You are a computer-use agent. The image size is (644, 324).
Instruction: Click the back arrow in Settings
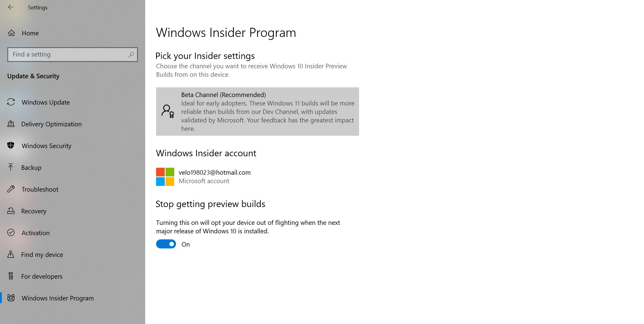coord(11,7)
